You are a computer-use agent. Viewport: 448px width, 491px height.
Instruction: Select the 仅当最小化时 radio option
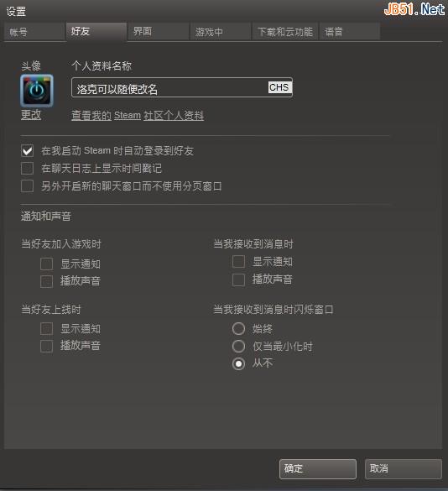238,346
